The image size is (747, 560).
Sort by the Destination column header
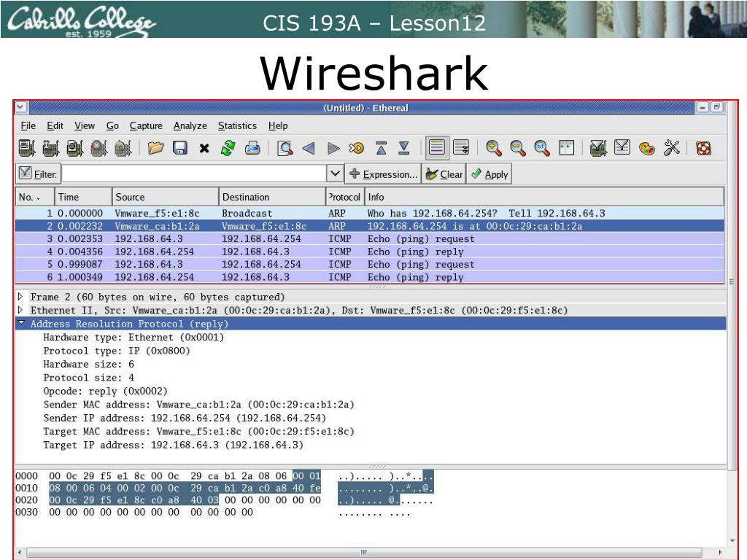[272, 197]
